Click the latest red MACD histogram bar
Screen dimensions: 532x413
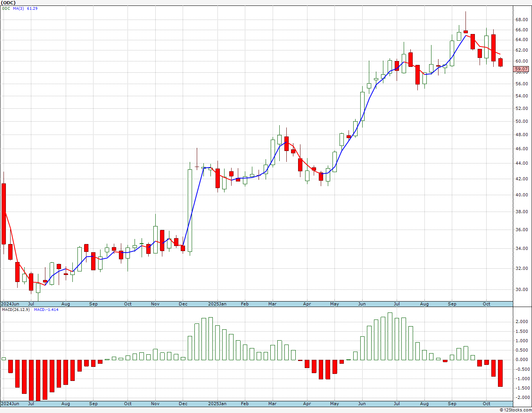[500, 373]
